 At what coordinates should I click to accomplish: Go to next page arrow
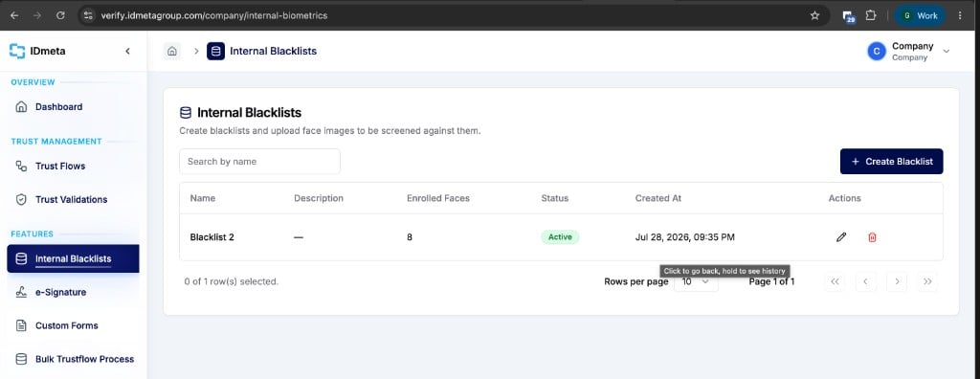[897, 282]
